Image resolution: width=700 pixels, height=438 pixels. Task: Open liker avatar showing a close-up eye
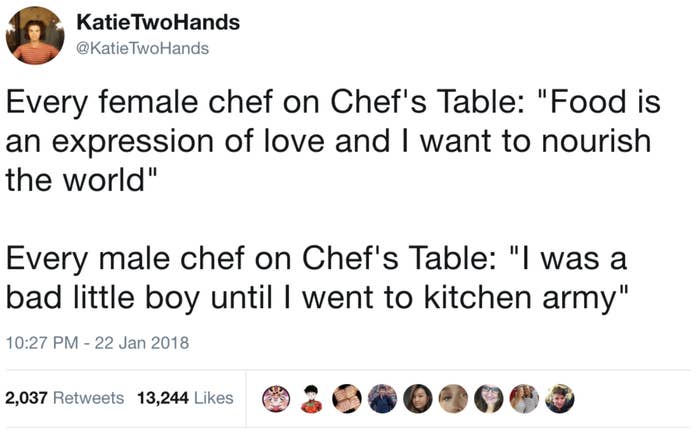tap(453, 398)
